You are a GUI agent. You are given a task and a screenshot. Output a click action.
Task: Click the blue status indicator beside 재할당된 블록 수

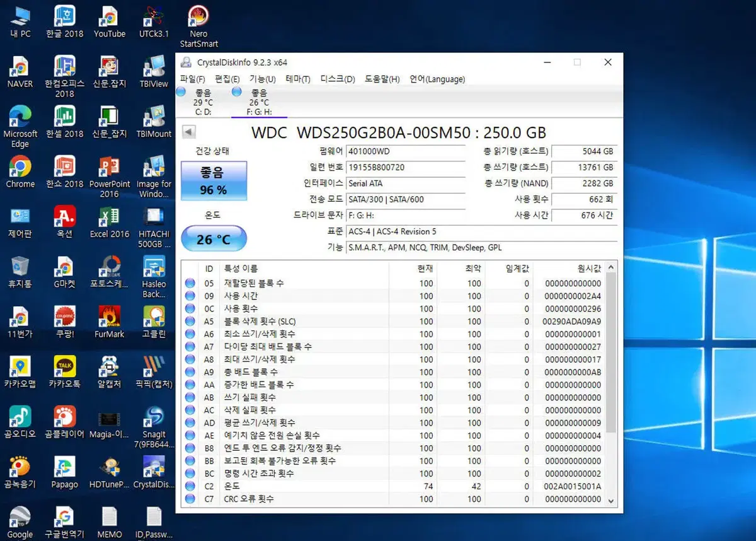[190, 283]
